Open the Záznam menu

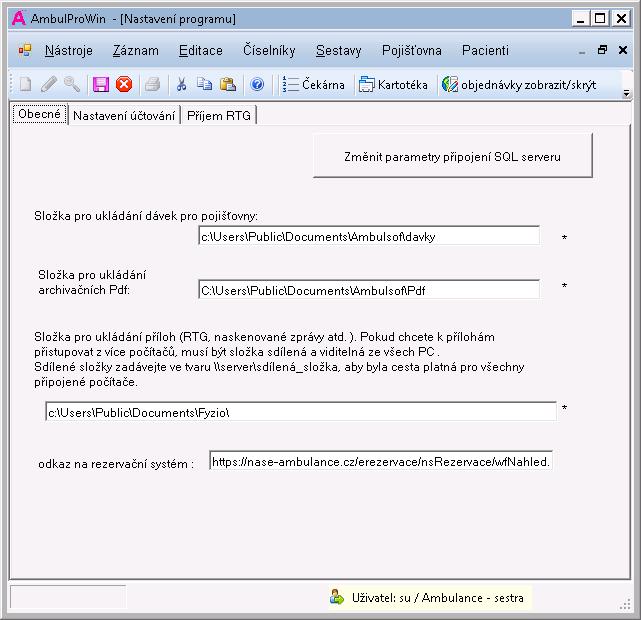click(136, 50)
